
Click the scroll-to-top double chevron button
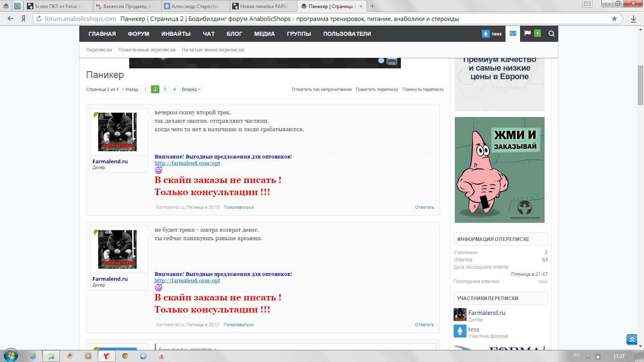[632, 339]
